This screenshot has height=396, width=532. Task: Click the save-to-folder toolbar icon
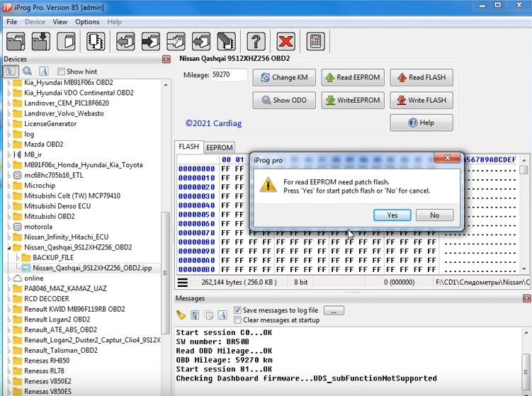pyautogui.click(x=41, y=41)
